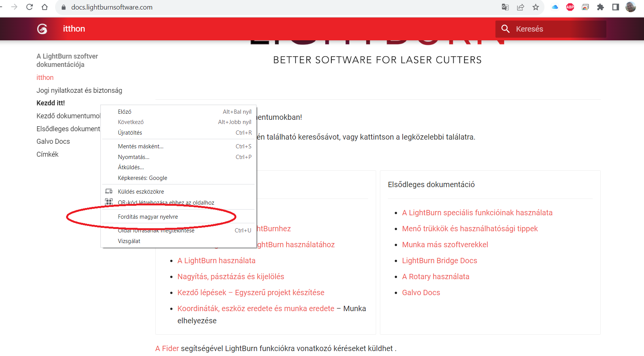Choose Mentés másként… menu entry
The image size is (644, 356).
click(x=179, y=146)
